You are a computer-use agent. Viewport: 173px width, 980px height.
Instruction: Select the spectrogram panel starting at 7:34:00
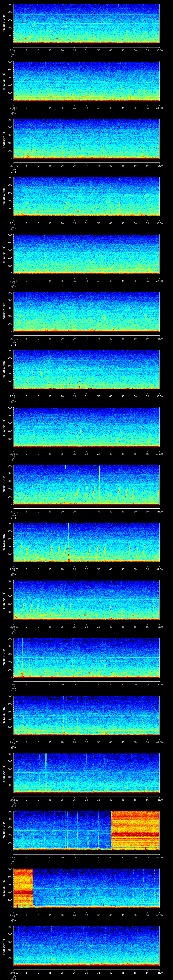(x=87, y=312)
